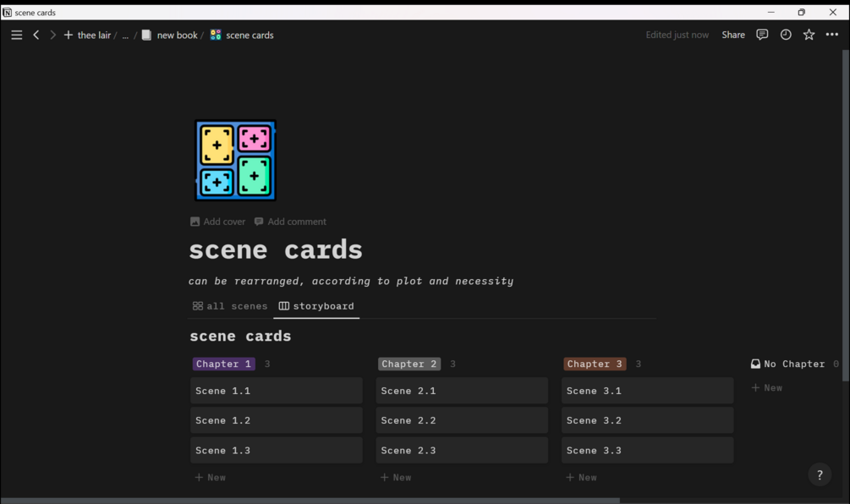Open Scene 1.1 card

pyautogui.click(x=277, y=391)
